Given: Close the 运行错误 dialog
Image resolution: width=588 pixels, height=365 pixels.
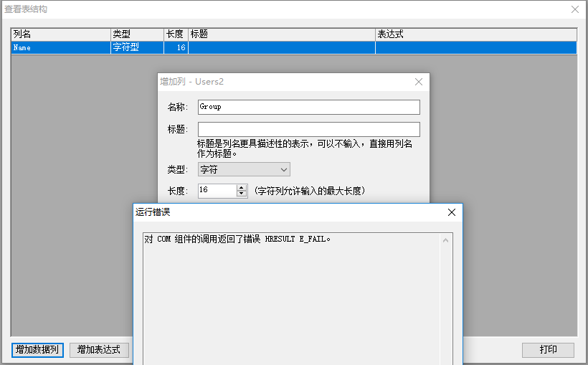Looking at the screenshot, I should 452,212.
